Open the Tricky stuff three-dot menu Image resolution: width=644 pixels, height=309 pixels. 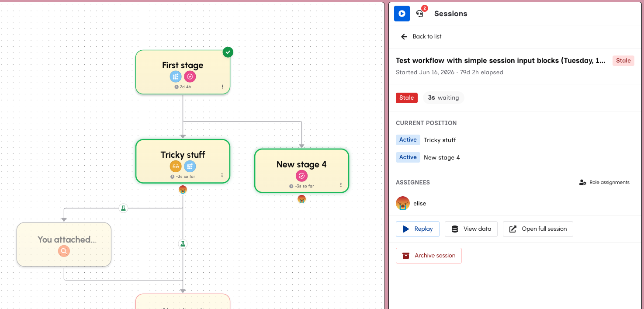pyautogui.click(x=222, y=175)
